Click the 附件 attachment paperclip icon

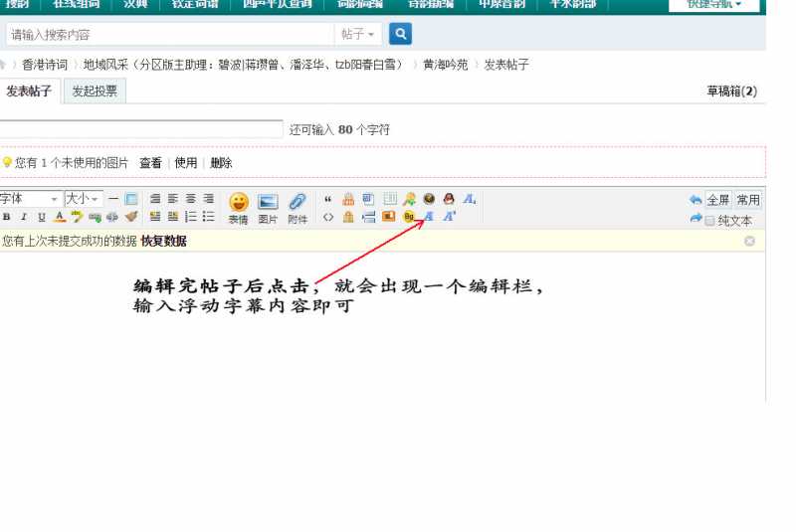pos(298,206)
